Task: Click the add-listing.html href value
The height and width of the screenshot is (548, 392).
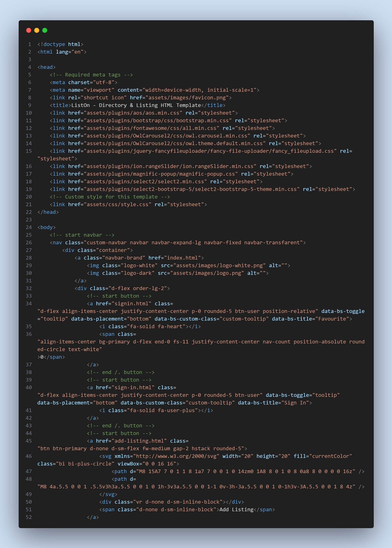Action: (x=139, y=441)
